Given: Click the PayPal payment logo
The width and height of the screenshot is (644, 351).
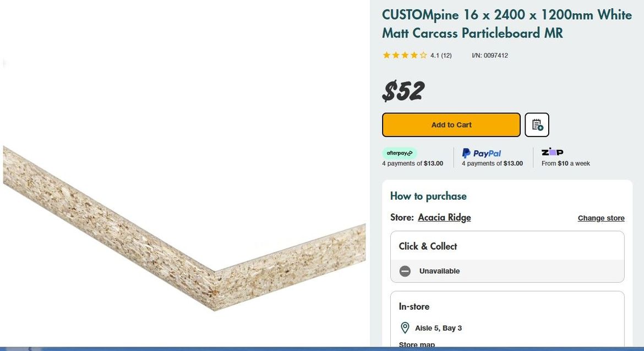Looking at the screenshot, I should point(481,153).
